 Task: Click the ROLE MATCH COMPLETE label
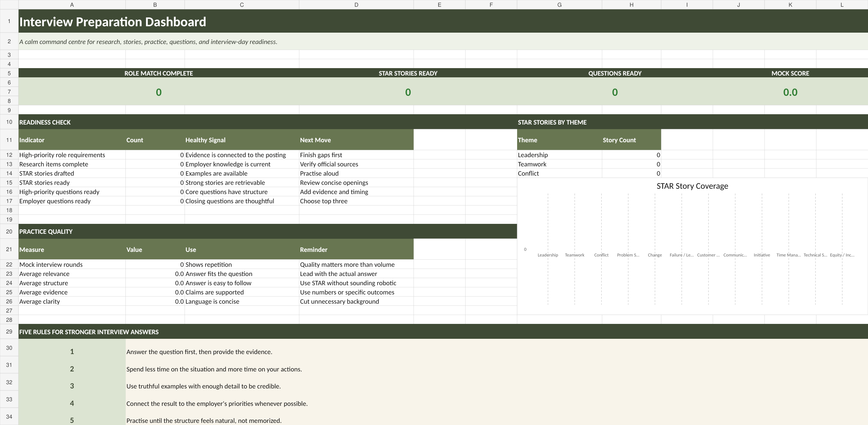(x=159, y=73)
